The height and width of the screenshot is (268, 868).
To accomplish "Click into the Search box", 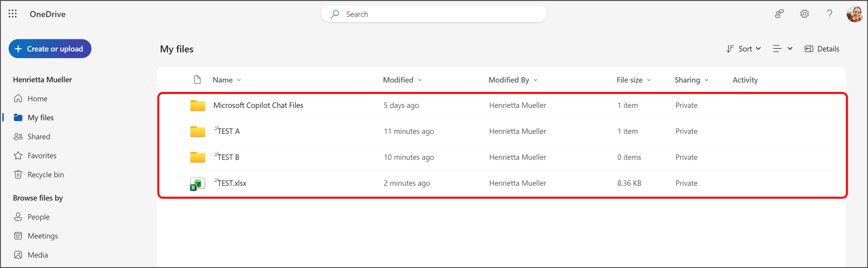I will pyautogui.click(x=434, y=14).
